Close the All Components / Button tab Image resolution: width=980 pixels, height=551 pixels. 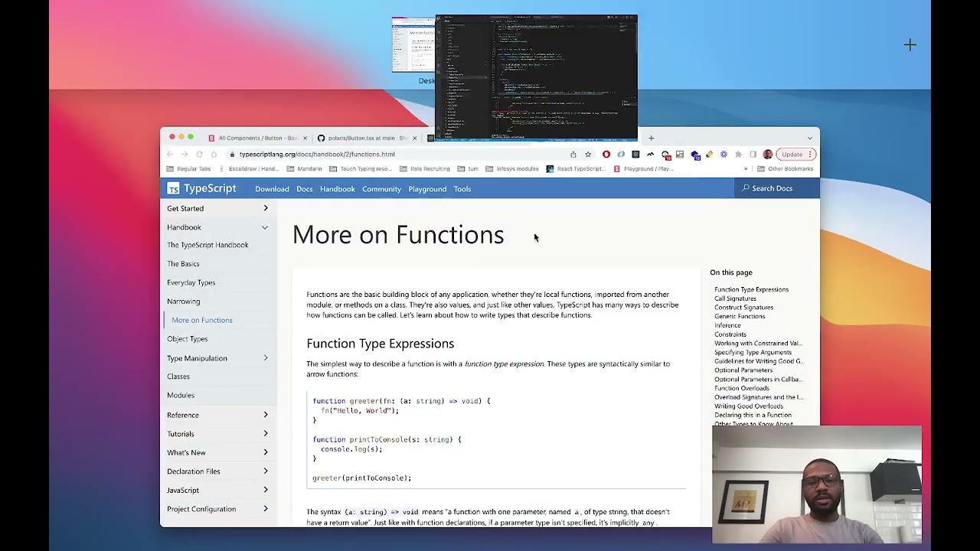(305, 138)
